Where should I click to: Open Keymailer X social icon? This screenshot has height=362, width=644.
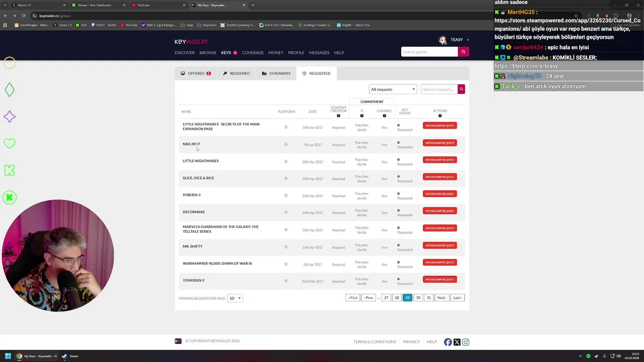pos(457,342)
